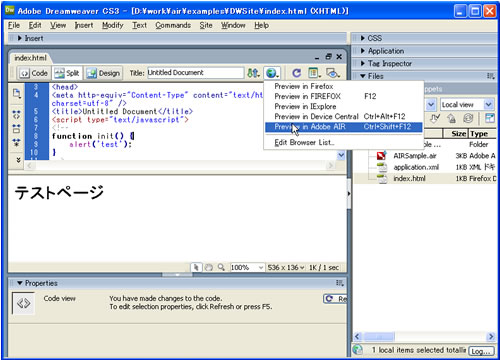Open the Modify menu
The height and width of the screenshot is (360, 500).
[112, 25]
